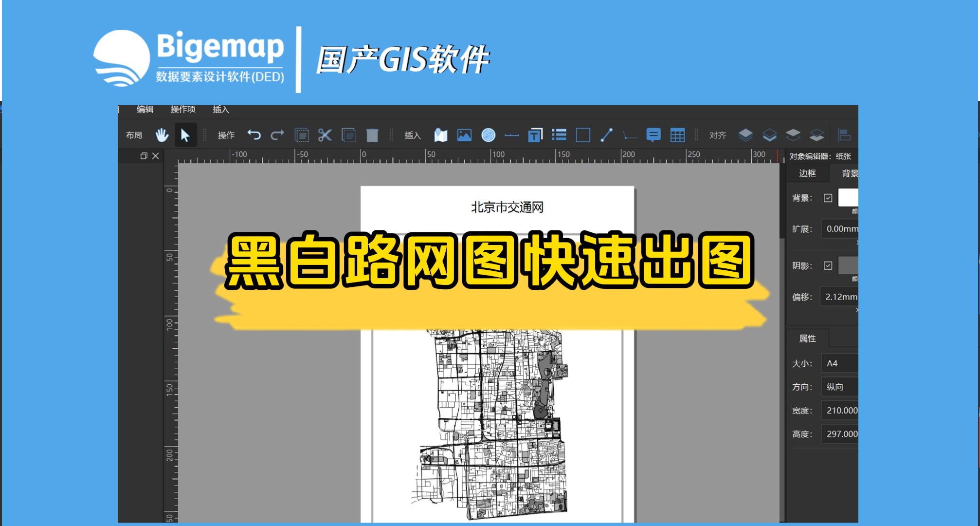The image size is (980, 526).
Task: Move item down one layer icon
Action: tap(793, 135)
